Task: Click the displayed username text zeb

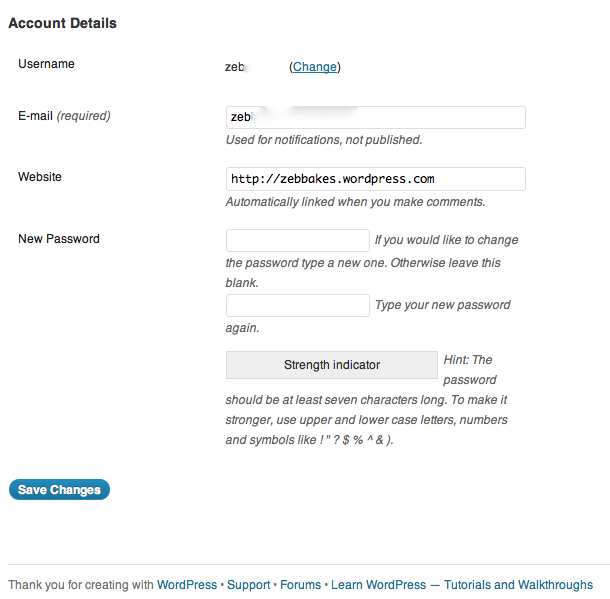Action: click(x=236, y=67)
